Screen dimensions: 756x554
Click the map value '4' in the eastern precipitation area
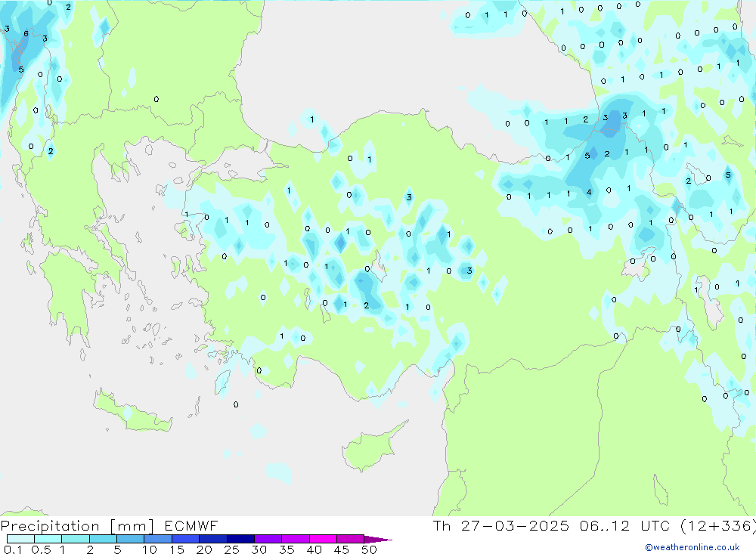click(x=589, y=192)
